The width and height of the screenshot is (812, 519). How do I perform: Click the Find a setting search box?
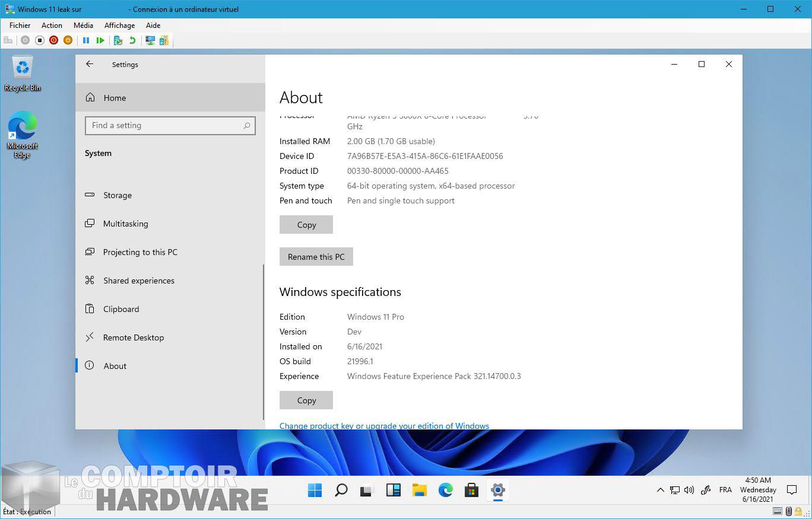pos(166,126)
